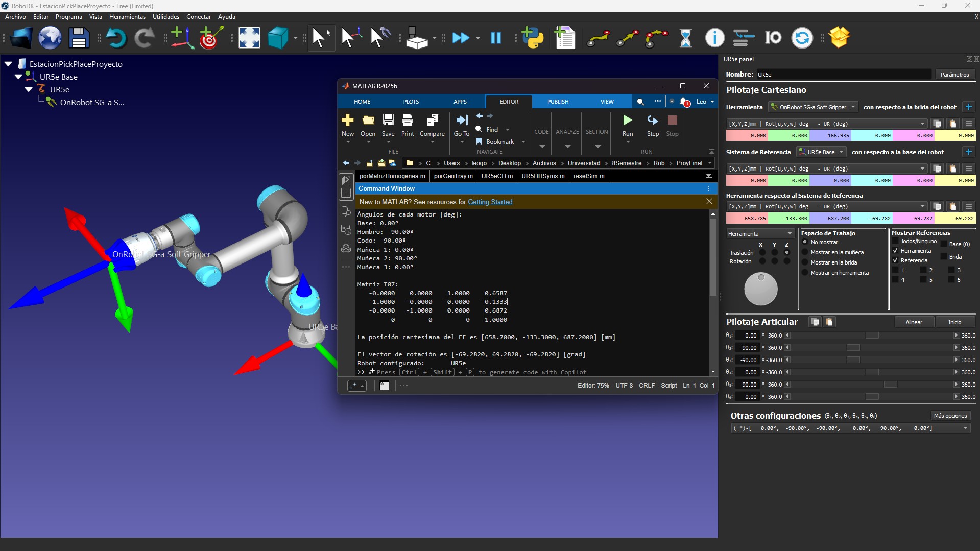Viewport: 980px width, 551px height.
Task: Open the Leo account dropdown in MATLAB
Action: [705, 102]
